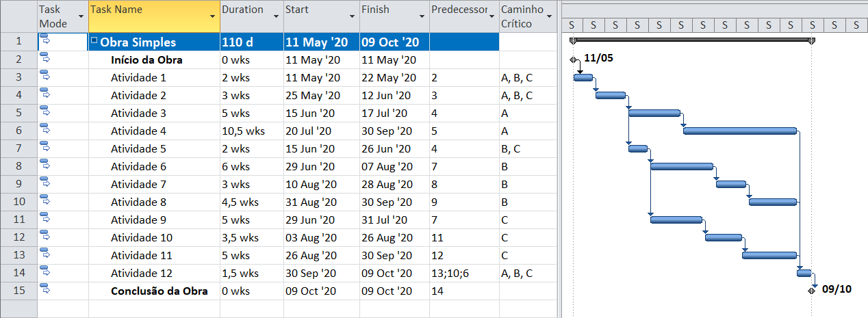Click the 09/10 completion milestone diamond
This screenshot has width=868, height=318.
[x=811, y=290]
